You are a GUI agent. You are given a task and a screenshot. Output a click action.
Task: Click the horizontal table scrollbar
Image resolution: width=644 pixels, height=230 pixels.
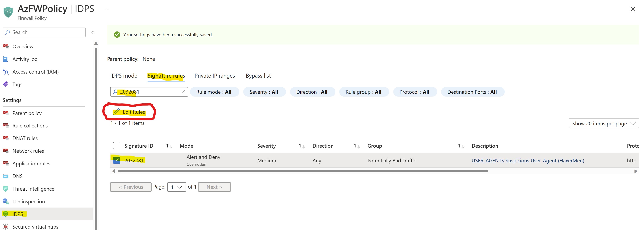[x=303, y=171]
